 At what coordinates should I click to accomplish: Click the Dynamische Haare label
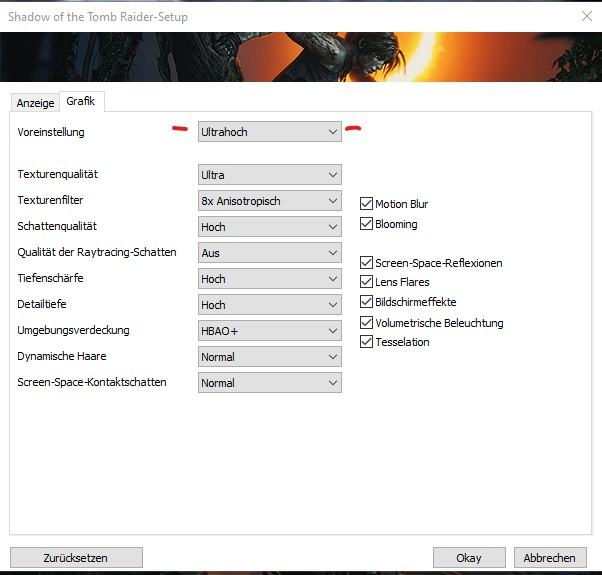[x=62, y=356]
